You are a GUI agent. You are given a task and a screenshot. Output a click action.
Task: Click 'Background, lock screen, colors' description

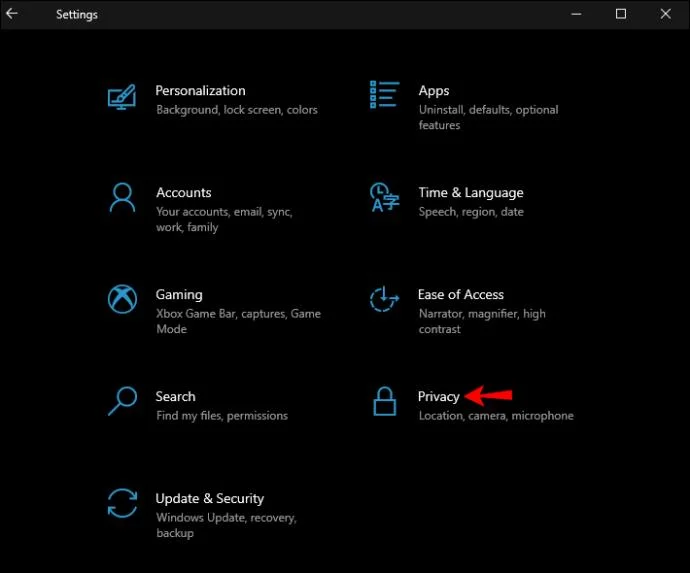237,110
